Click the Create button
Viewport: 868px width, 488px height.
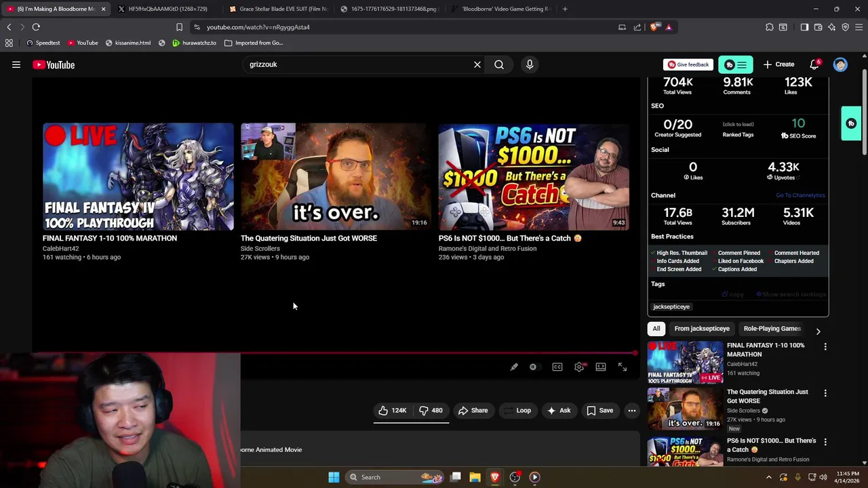click(x=778, y=64)
